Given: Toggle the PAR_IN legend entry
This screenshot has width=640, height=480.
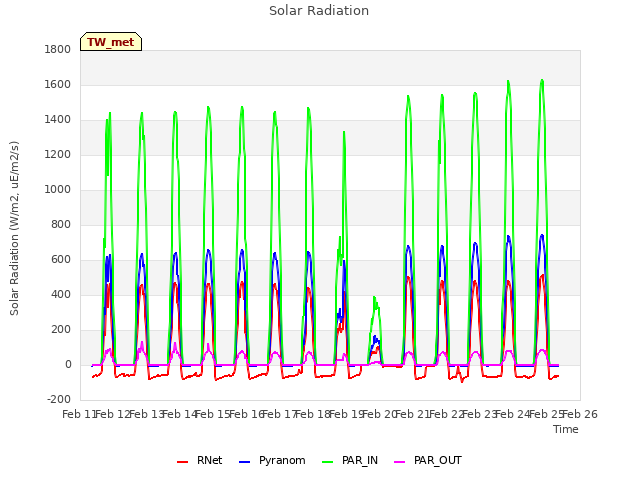Looking at the screenshot, I should (x=350, y=460).
